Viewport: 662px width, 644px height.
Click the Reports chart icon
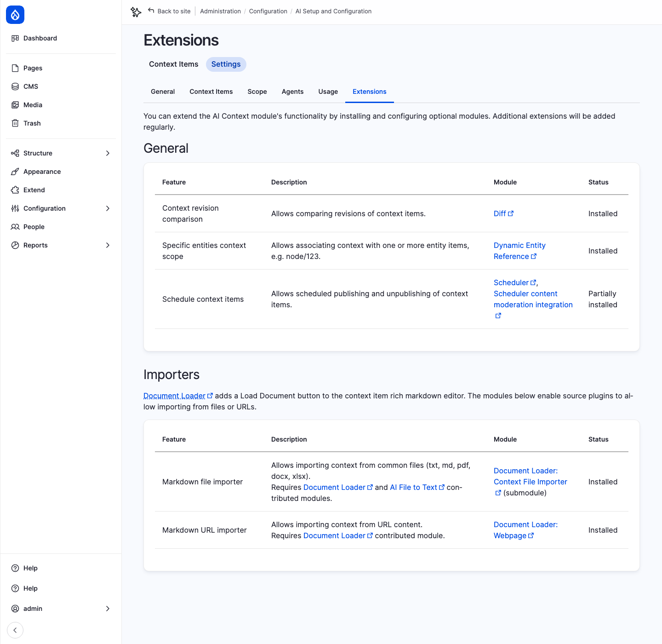pos(15,245)
